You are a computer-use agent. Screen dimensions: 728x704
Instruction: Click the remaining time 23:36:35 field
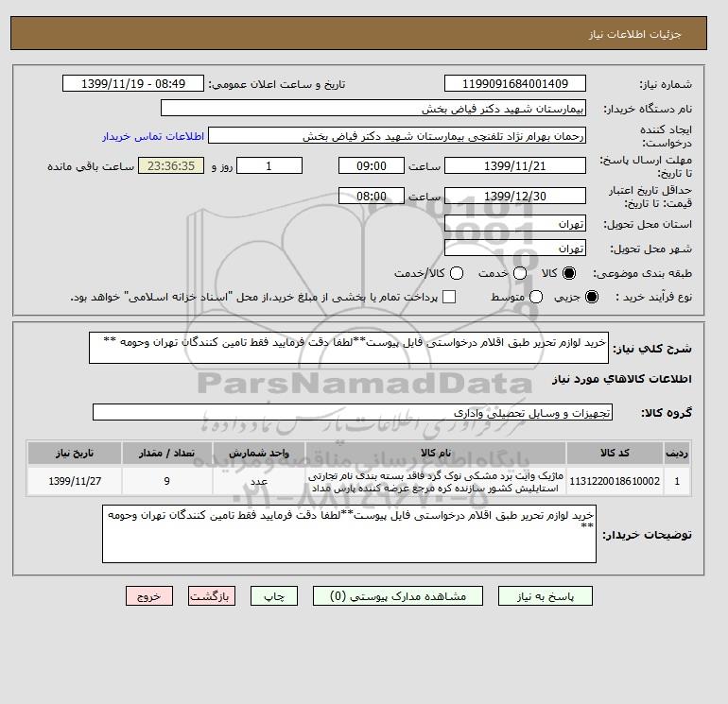pyautogui.click(x=171, y=165)
